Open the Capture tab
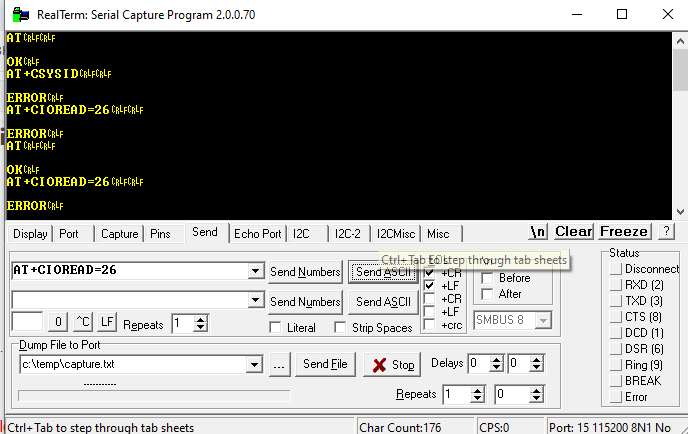The image size is (688, 434). [119, 233]
